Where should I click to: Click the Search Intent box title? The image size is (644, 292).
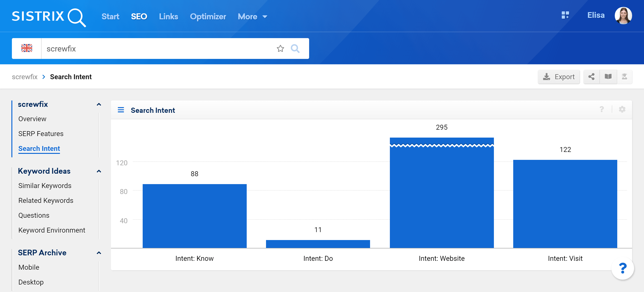153,110
